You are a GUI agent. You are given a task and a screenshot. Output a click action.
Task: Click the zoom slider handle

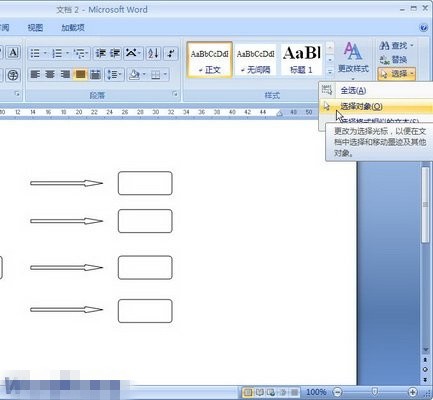(375, 392)
